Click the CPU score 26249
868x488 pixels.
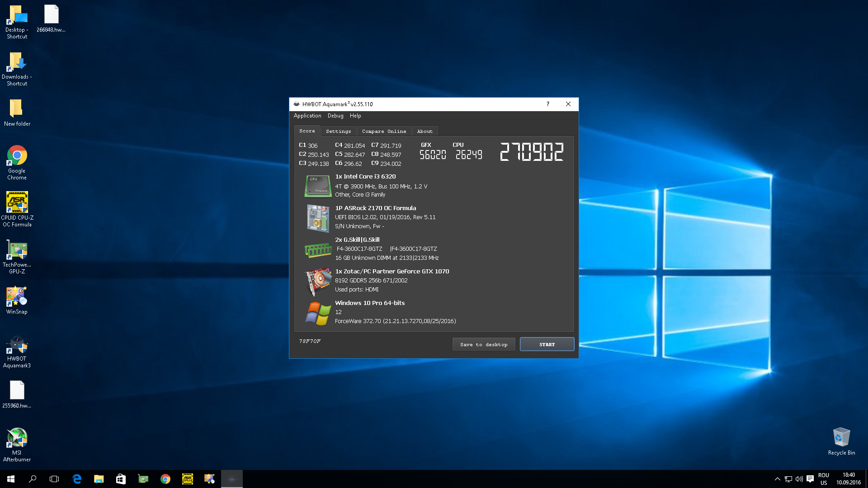click(x=469, y=155)
